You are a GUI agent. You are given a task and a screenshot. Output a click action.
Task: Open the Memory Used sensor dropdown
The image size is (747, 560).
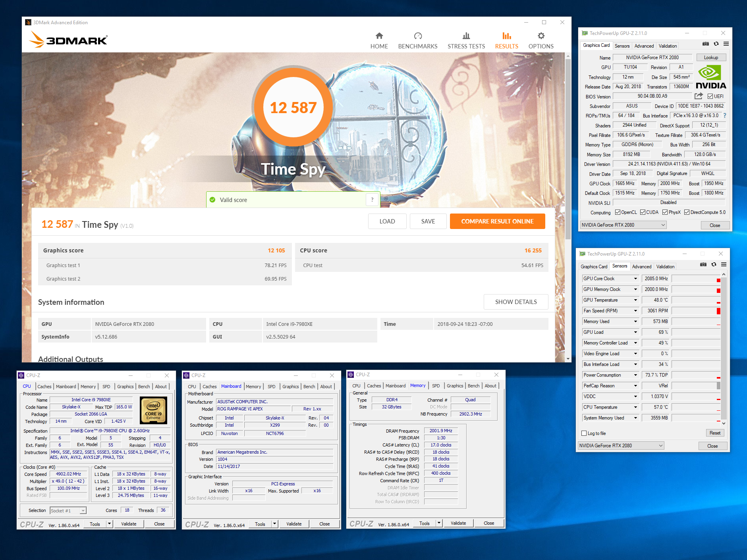[x=635, y=321]
